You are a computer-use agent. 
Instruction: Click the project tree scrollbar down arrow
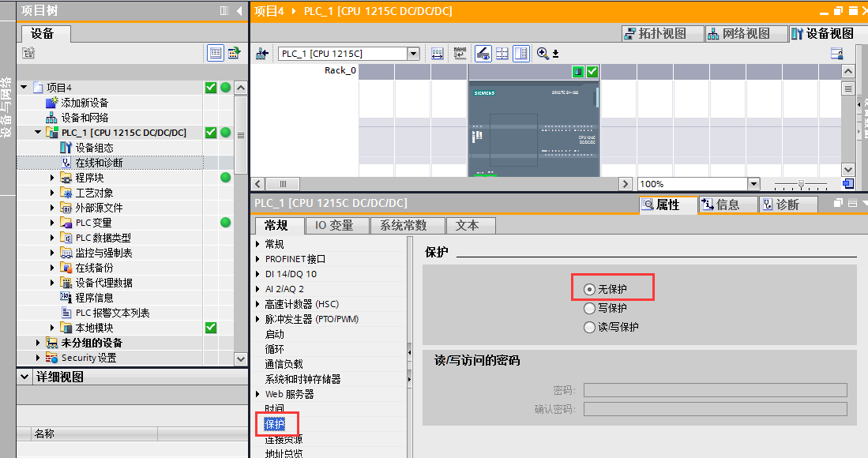[240, 359]
